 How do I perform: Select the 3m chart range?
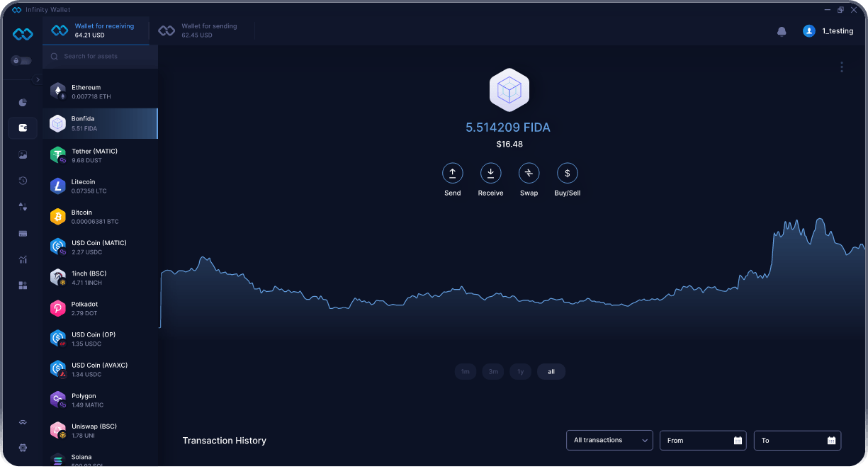[493, 372]
